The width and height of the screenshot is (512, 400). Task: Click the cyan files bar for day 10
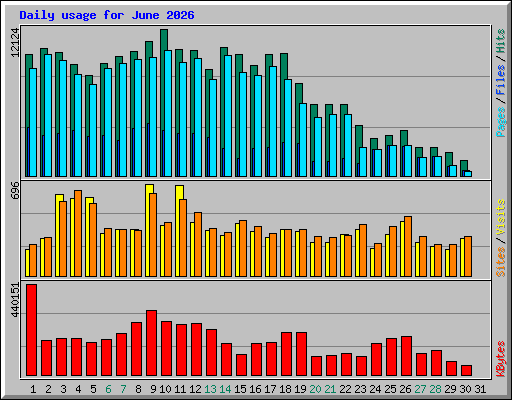point(168,113)
